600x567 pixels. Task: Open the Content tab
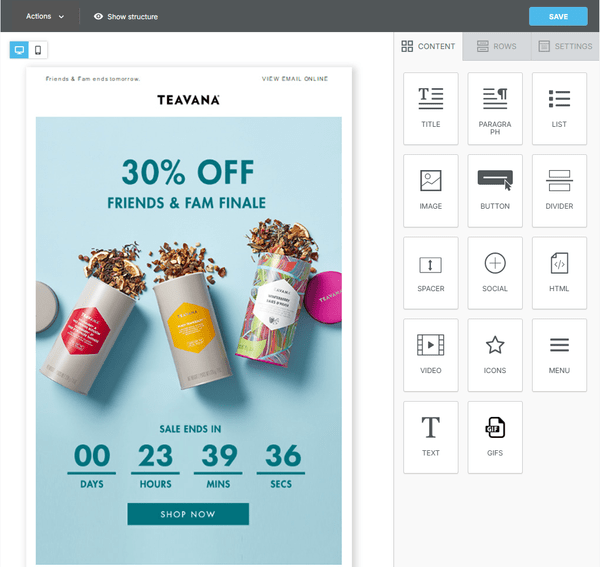point(428,46)
